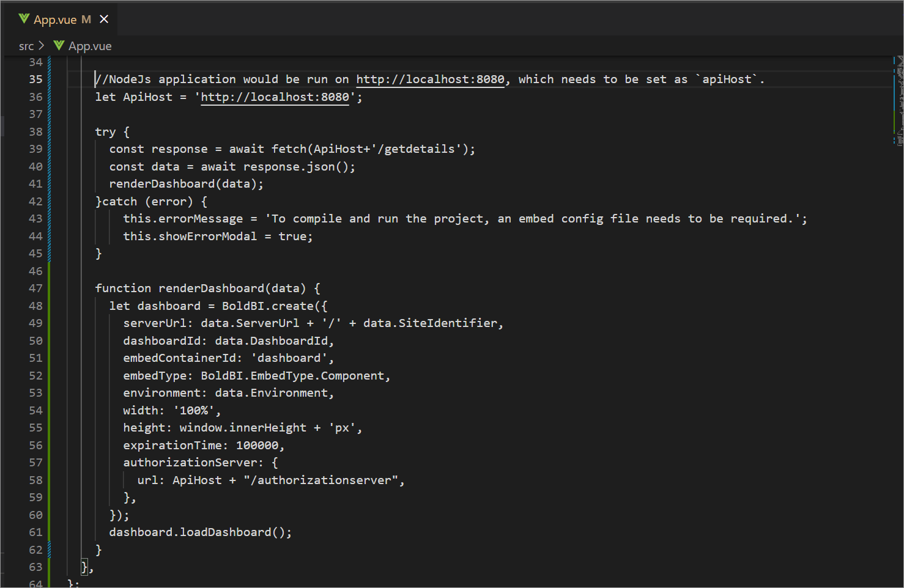The width and height of the screenshot is (904, 588).
Task: Open the src breadcrumb dropdown
Action: 26,45
